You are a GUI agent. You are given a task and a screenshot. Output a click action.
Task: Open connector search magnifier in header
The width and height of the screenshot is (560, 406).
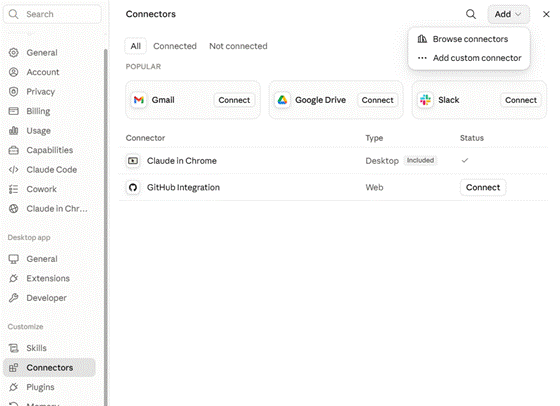click(x=471, y=14)
